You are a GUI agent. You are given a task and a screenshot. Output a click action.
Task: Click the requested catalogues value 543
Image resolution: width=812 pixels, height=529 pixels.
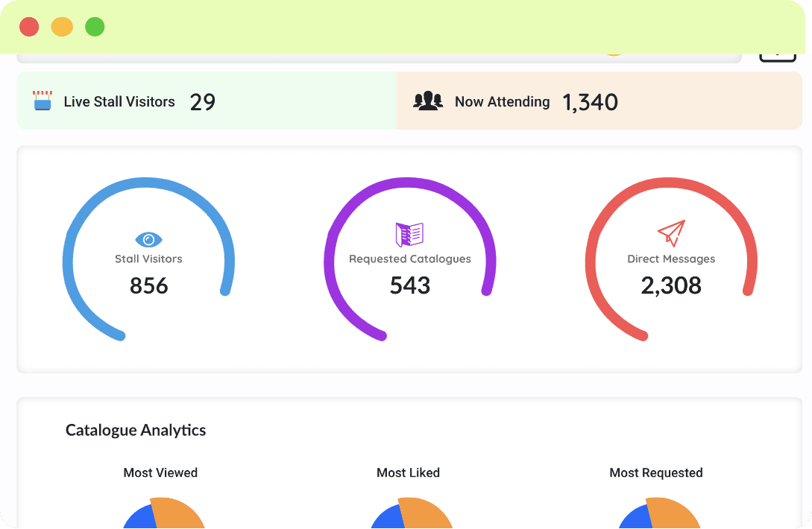410,285
